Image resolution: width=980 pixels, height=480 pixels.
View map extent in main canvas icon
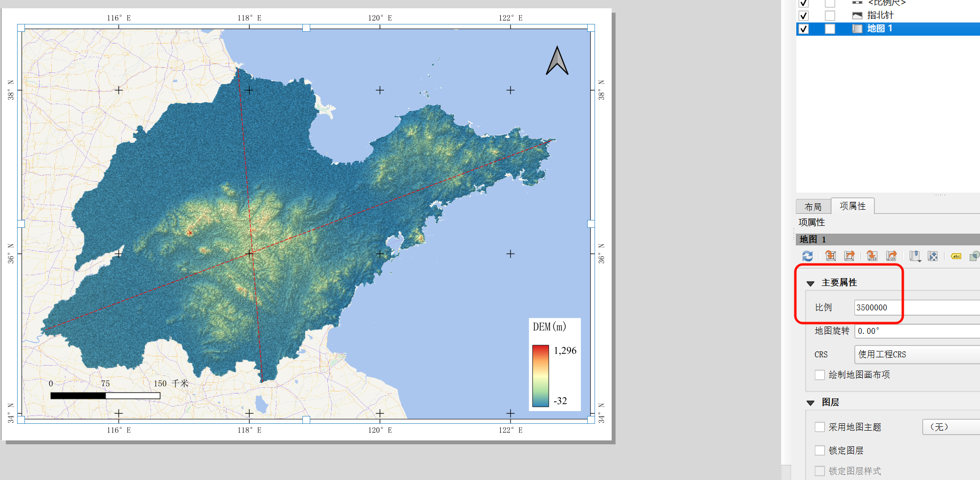point(850,256)
